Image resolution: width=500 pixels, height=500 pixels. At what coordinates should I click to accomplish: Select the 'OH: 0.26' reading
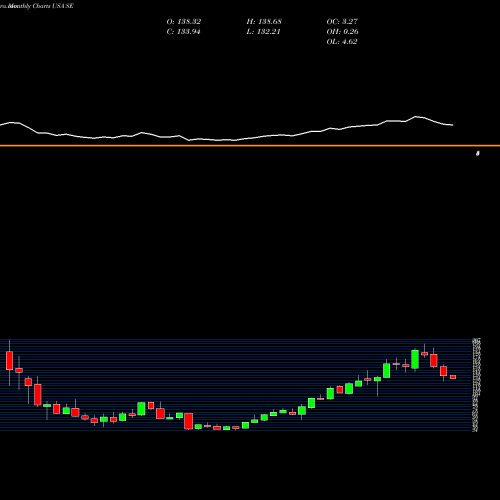point(342,31)
